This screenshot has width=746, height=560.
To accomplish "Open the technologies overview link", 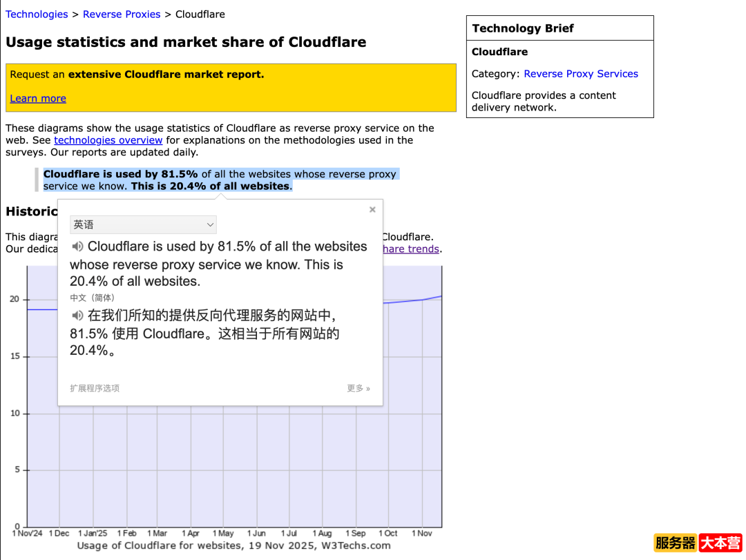I will [108, 140].
